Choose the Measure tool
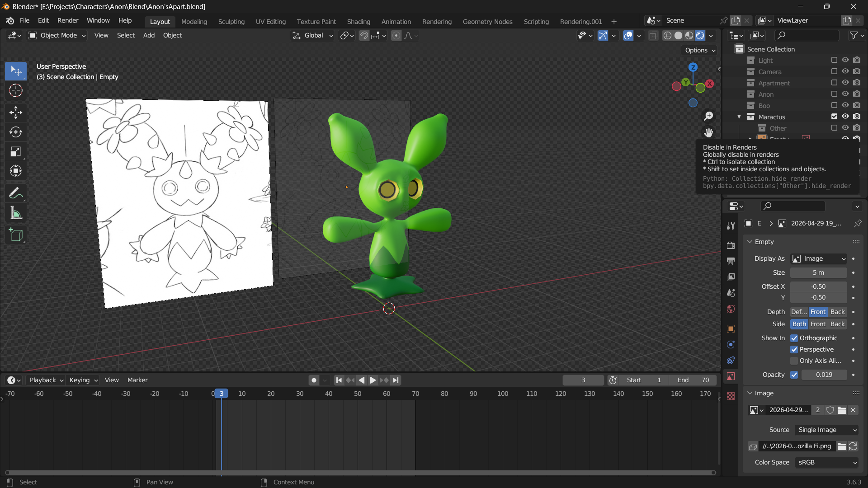The image size is (868, 488). [16, 213]
